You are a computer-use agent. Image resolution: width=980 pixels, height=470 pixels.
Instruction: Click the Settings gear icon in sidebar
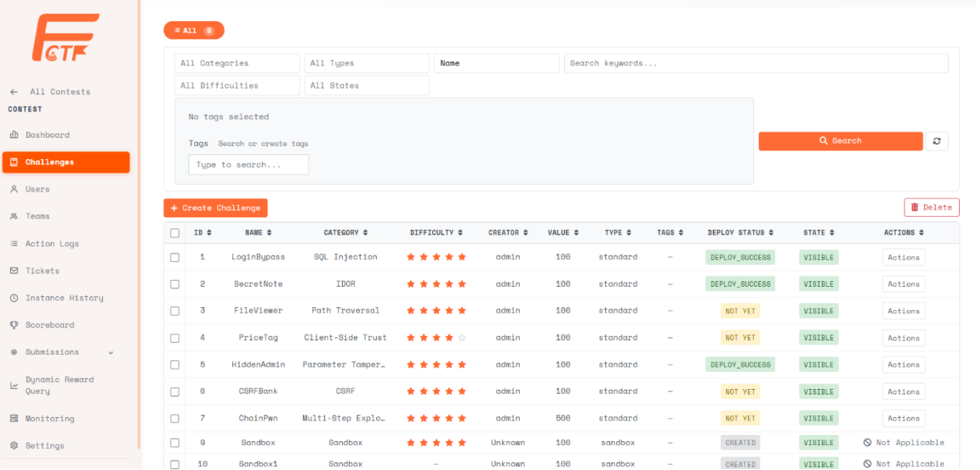pos(14,446)
